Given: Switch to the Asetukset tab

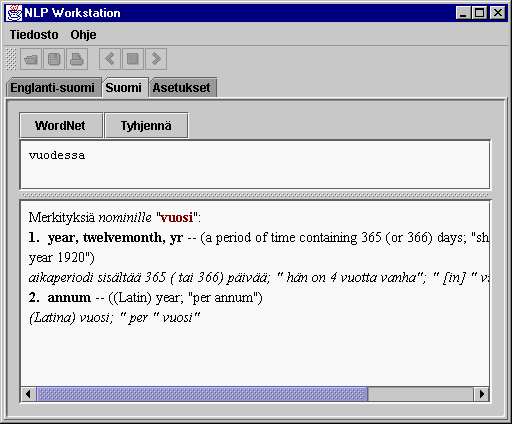Looking at the screenshot, I should pos(182,88).
